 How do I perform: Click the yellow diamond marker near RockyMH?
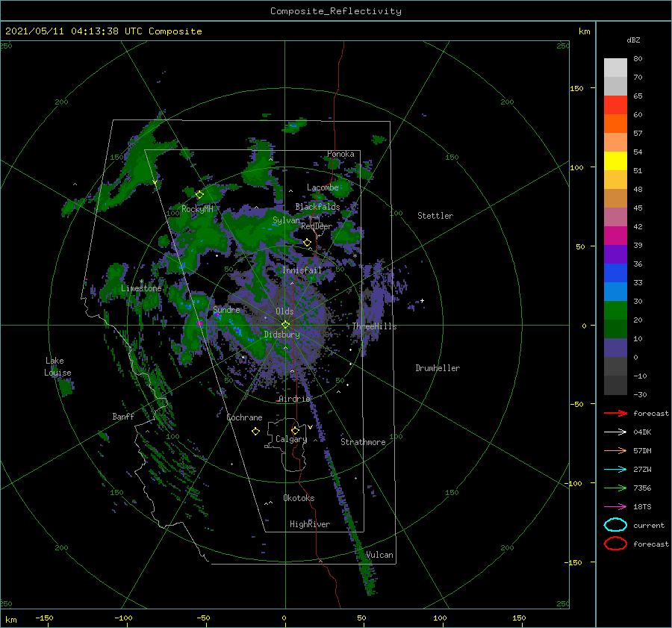tap(199, 195)
